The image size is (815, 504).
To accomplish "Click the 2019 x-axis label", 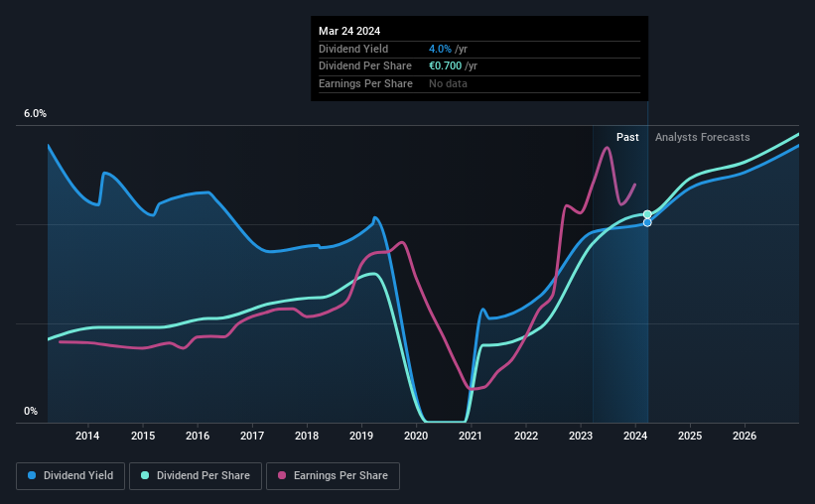I will (x=361, y=436).
